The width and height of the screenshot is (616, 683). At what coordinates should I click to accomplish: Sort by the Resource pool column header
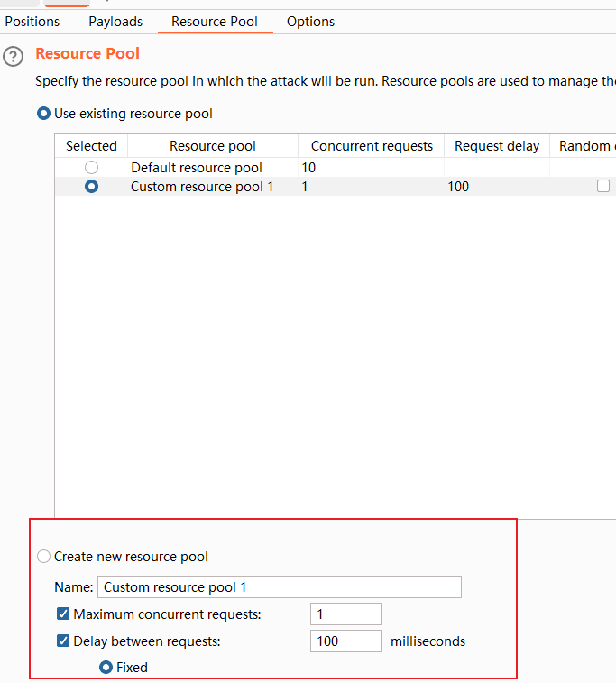coord(213,146)
